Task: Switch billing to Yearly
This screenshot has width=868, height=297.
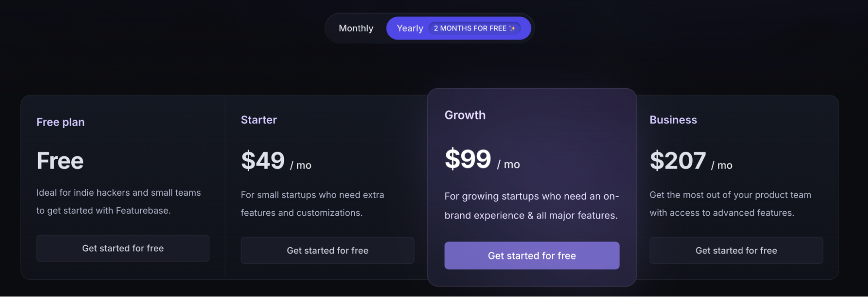Action: 409,28
